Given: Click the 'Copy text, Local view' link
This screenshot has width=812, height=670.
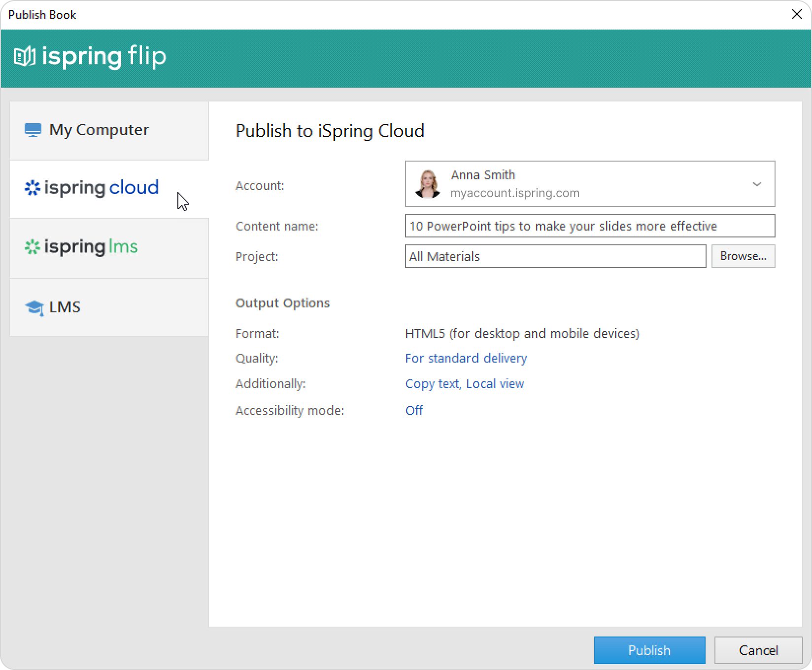Looking at the screenshot, I should 464,384.
